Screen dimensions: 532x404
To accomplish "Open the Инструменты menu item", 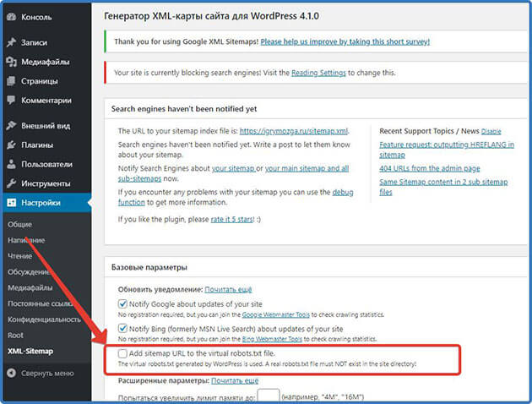I will click(46, 183).
